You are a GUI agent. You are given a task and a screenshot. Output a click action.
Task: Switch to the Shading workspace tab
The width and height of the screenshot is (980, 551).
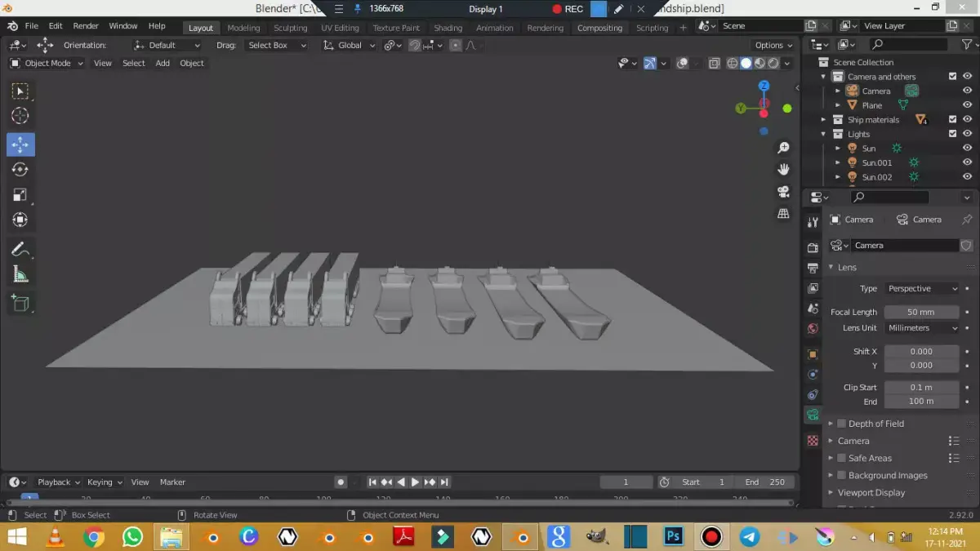coord(448,28)
